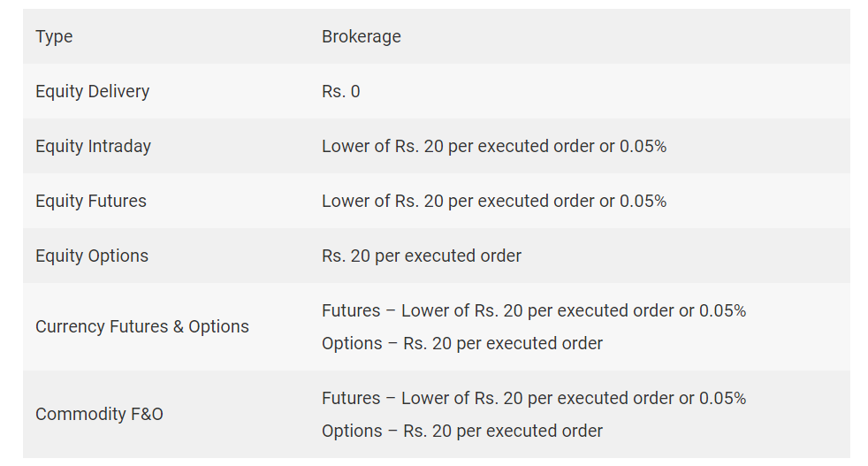Click the Rs. 0 brokerage value
The image size is (868, 466).
coord(340,91)
